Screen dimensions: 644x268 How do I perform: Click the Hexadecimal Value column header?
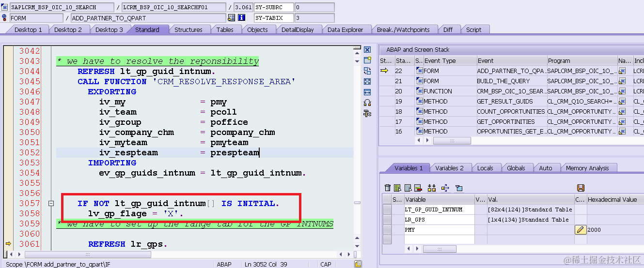click(x=615, y=199)
